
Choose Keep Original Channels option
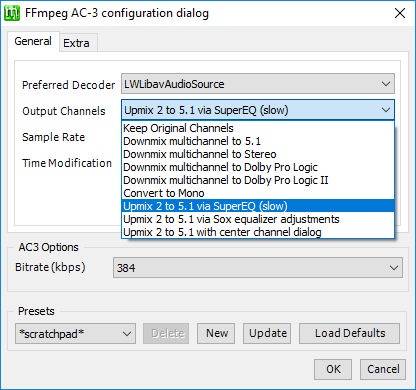point(258,128)
